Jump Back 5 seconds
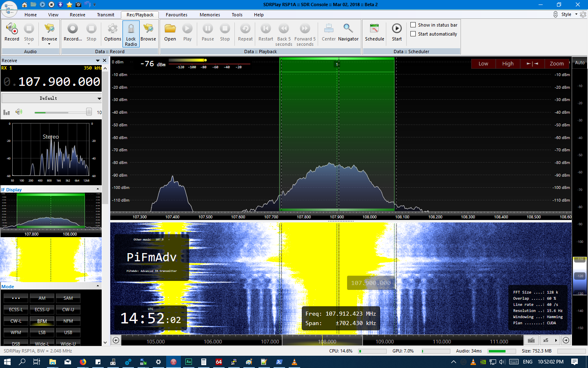 coord(284,34)
